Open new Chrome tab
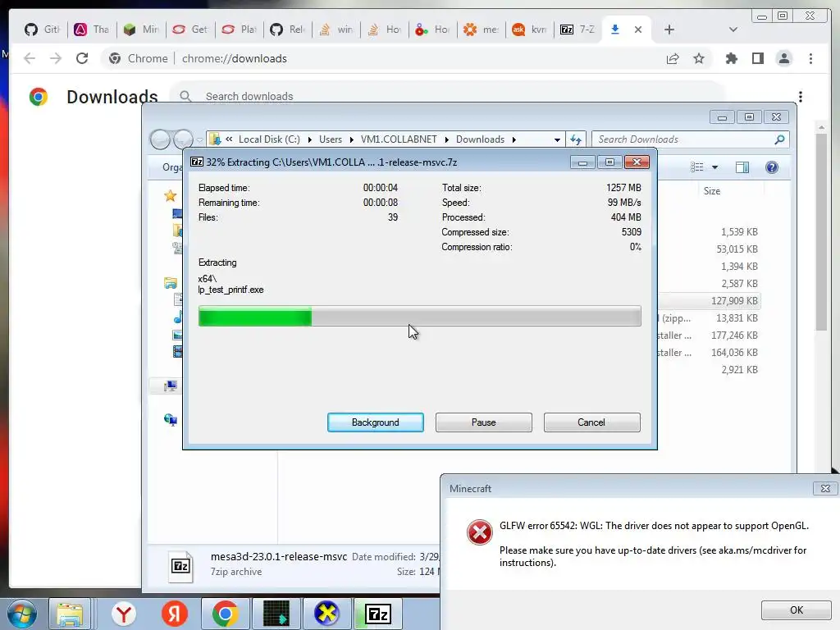The image size is (840, 630). [x=669, y=30]
